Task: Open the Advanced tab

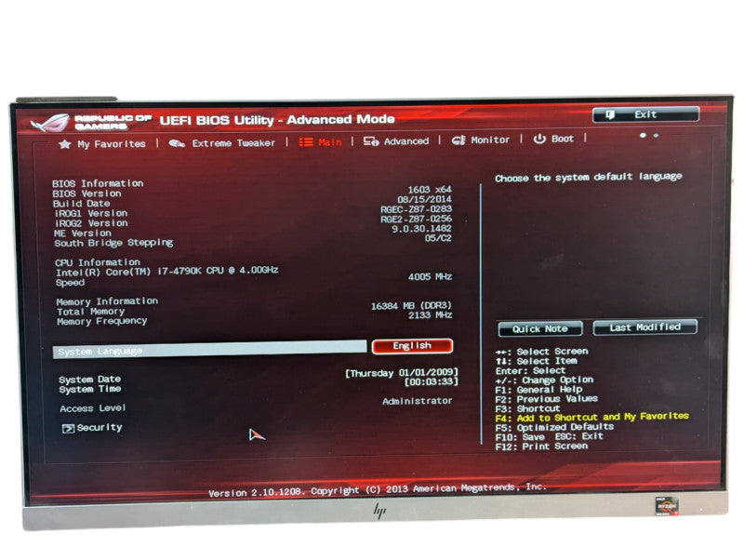Action: [396, 141]
